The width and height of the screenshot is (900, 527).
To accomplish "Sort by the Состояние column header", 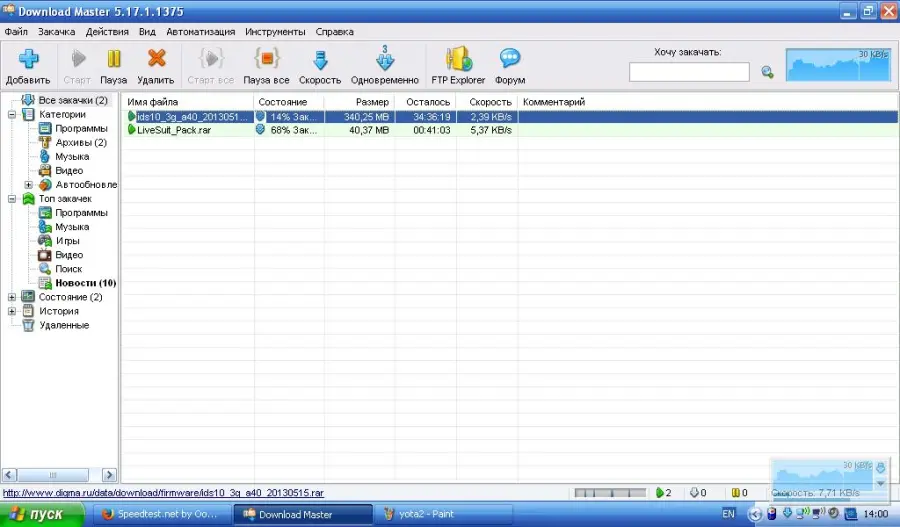I will click(289, 102).
